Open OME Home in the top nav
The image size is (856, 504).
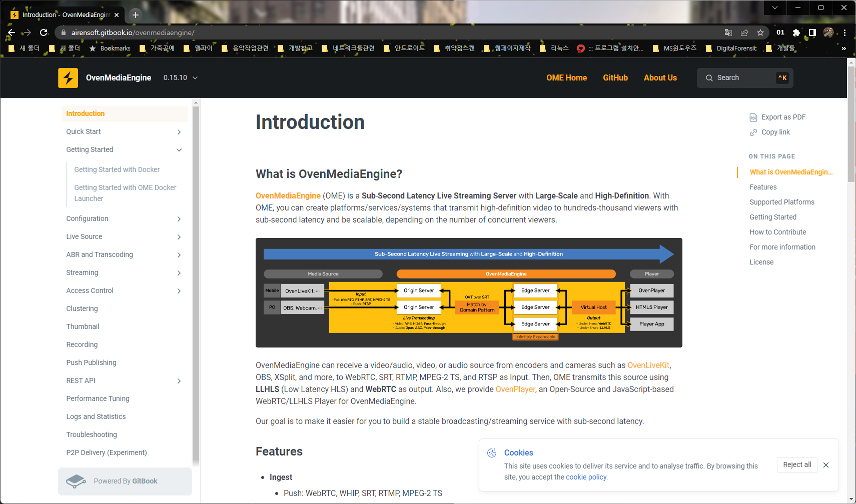[566, 78]
